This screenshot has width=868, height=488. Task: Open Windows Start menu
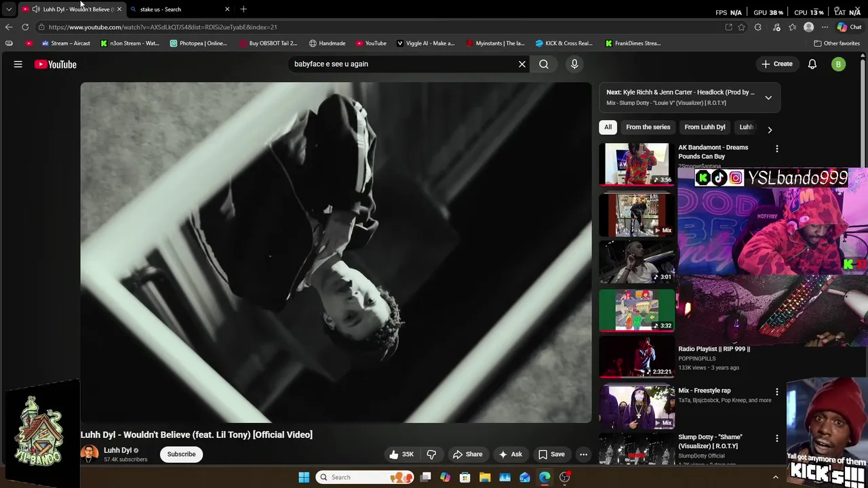tap(304, 477)
